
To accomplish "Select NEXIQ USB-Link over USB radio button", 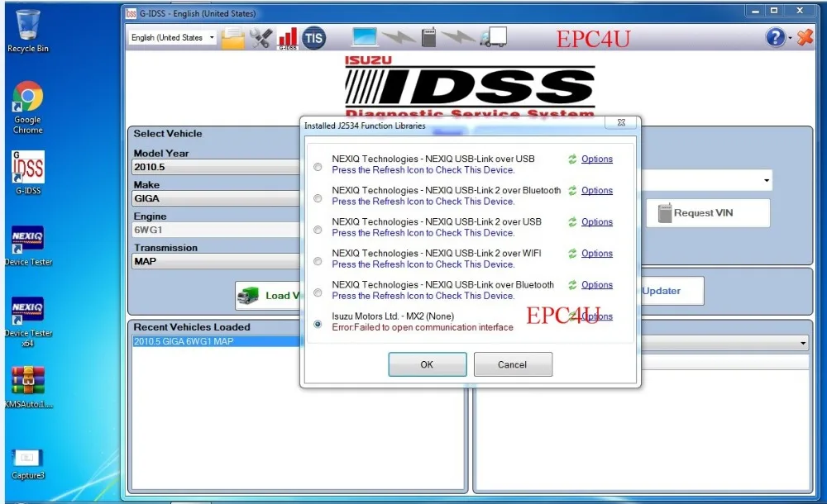I will [x=318, y=167].
